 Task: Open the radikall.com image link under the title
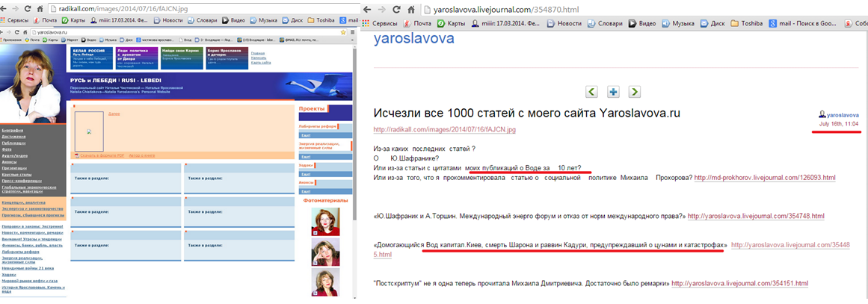pyautogui.click(x=444, y=129)
